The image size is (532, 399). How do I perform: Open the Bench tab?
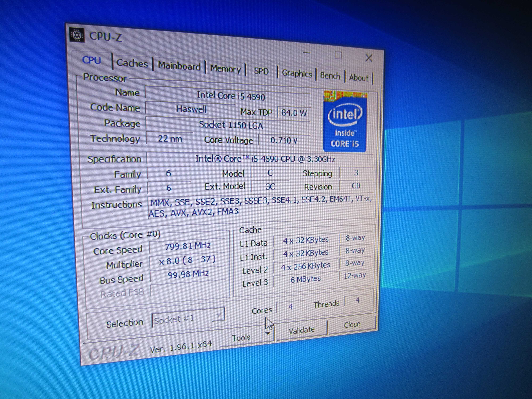(x=330, y=76)
